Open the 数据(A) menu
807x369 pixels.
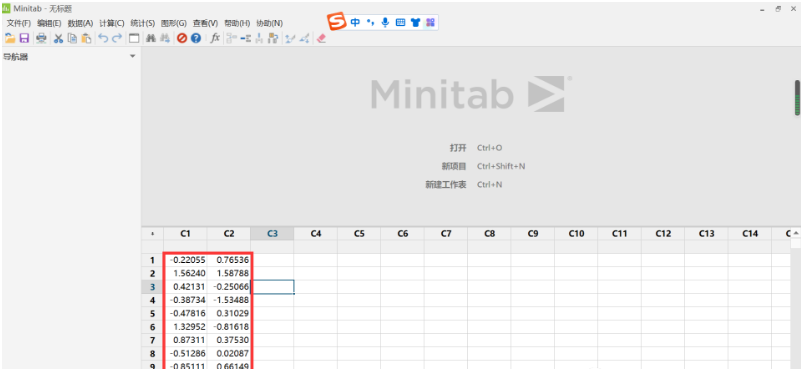(80, 23)
